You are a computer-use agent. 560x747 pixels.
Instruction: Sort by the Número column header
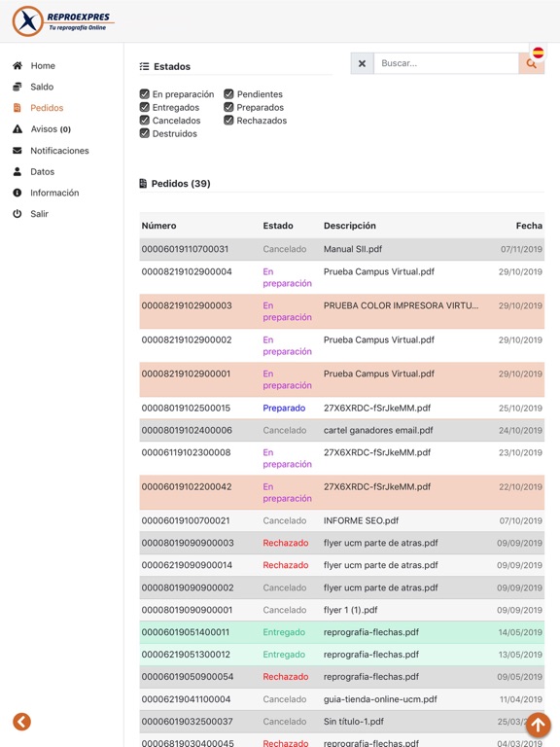pyautogui.click(x=159, y=226)
